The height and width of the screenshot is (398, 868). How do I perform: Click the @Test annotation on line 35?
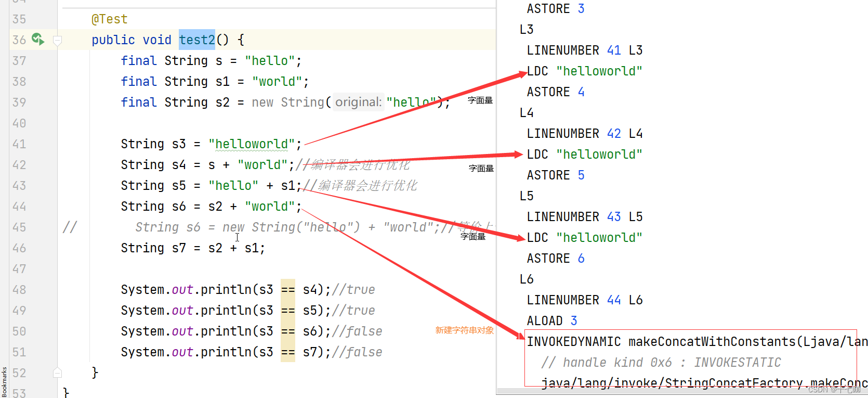tap(109, 19)
